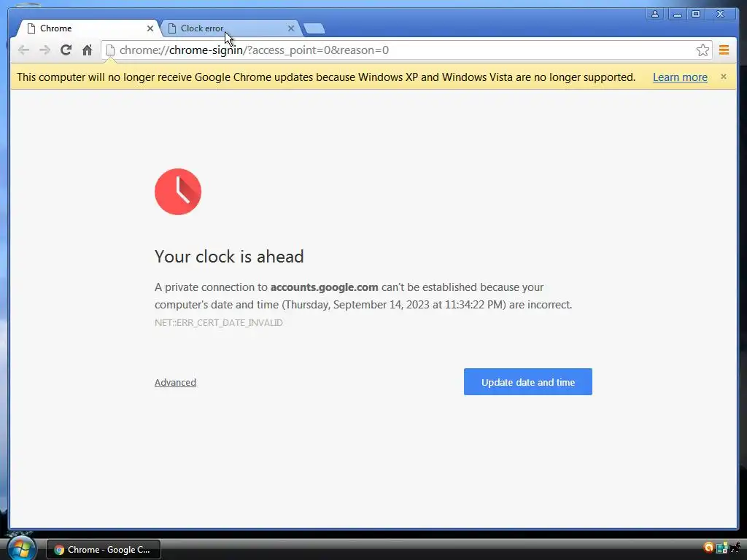Image resolution: width=747 pixels, height=560 pixels.
Task: Click the accounts.google.com domain text
Action: 324,287
